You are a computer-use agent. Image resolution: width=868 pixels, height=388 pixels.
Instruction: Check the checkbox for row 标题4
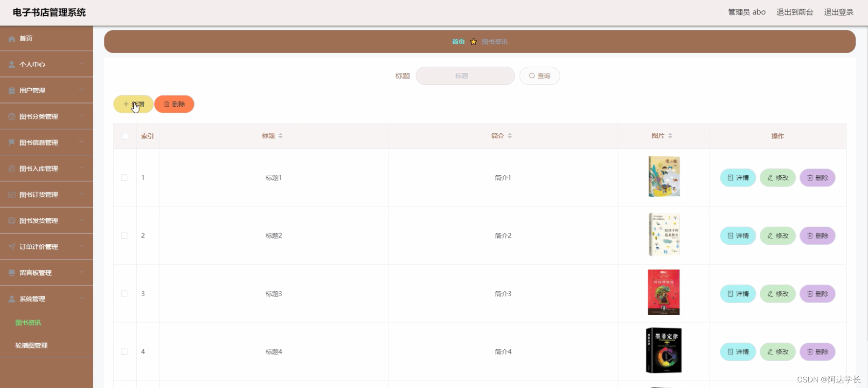pyautogui.click(x=124, y=352)
